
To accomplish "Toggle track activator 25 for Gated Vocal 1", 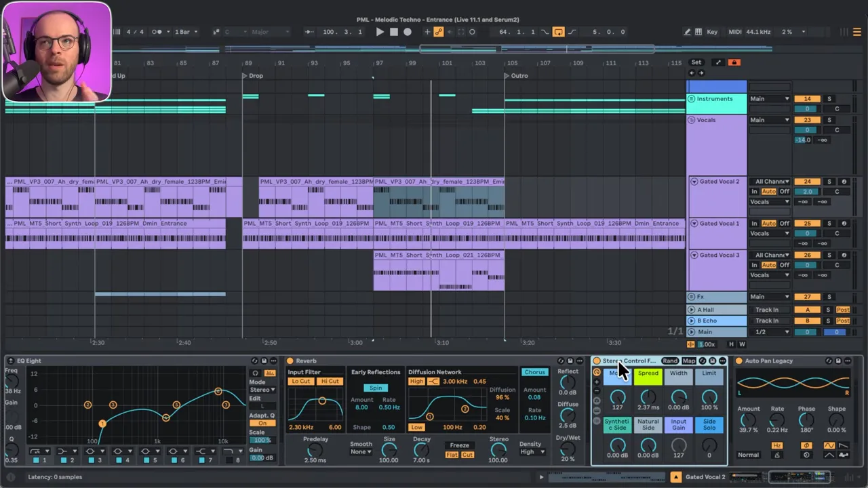I will point(807,223).
